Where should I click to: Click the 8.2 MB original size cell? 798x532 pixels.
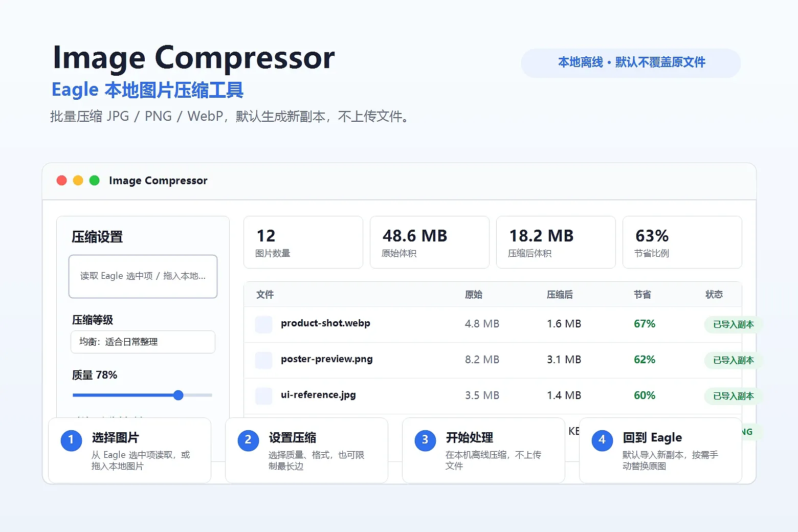coord(482,360)
